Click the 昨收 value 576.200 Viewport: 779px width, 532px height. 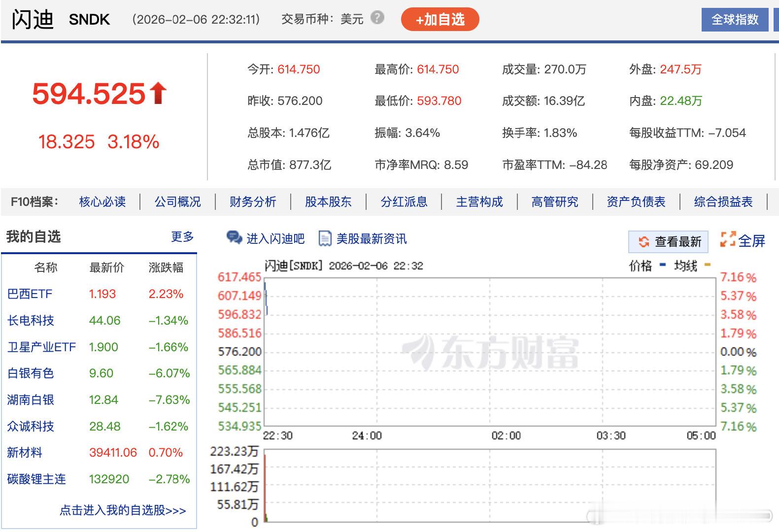pyautogui.click(x=300, y=101)
